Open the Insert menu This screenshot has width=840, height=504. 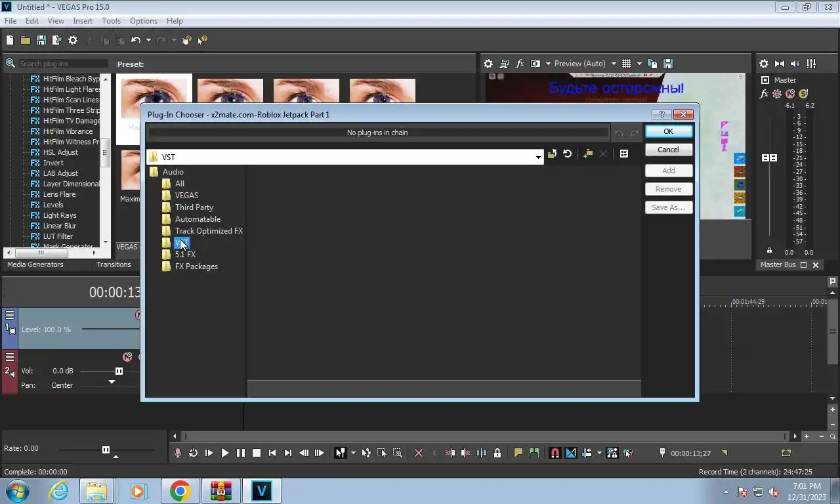point(83,21)
